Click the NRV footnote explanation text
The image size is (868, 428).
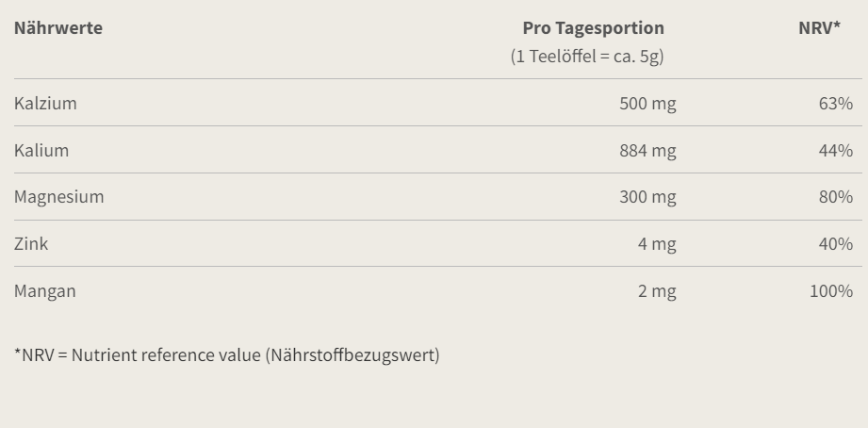click(x=227, y=355)
